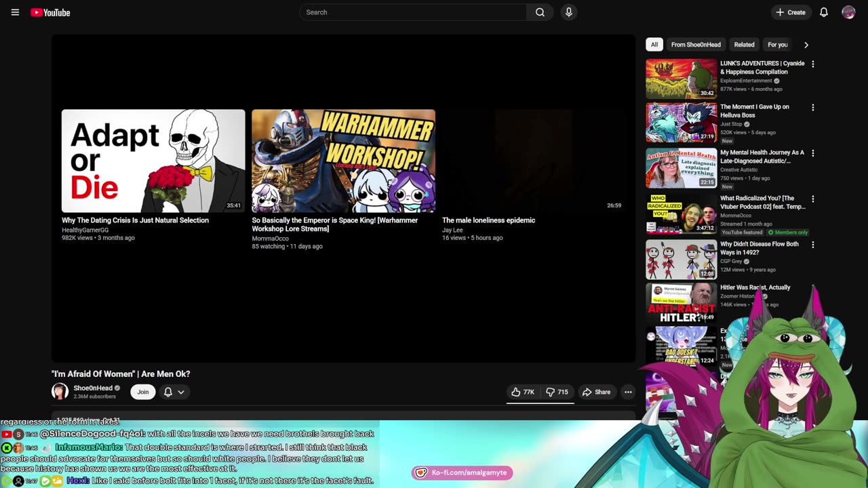Open the account avatar menu
This screenshot has width=868, height=488.
848,12
